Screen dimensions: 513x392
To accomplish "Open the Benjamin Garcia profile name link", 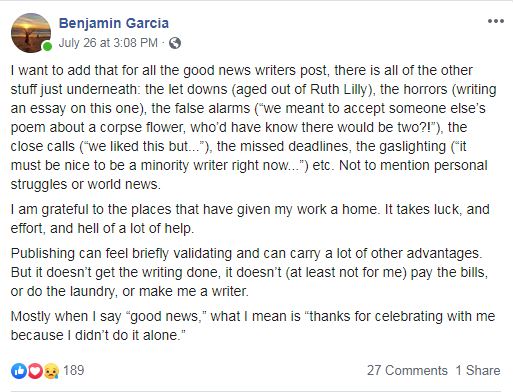I will coord(114,23).
